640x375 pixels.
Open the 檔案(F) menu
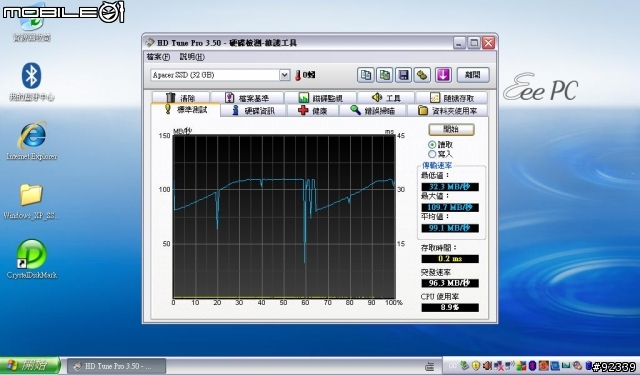158,57
